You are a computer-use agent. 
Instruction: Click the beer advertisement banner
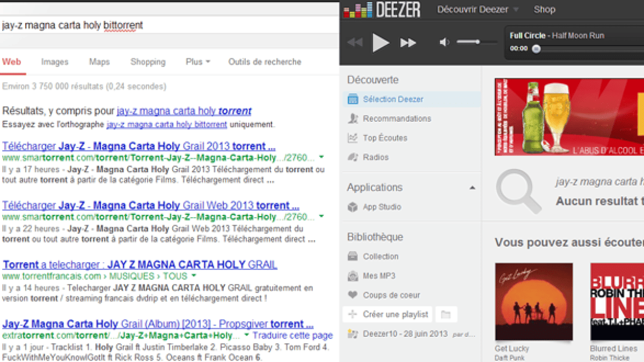[569, 117]
